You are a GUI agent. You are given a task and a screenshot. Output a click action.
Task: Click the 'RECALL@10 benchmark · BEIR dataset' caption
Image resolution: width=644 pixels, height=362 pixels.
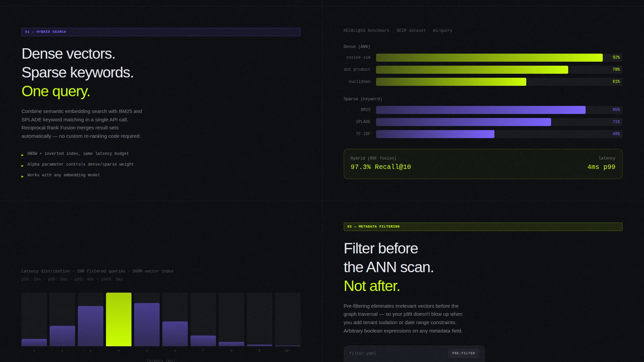[398, 31]
